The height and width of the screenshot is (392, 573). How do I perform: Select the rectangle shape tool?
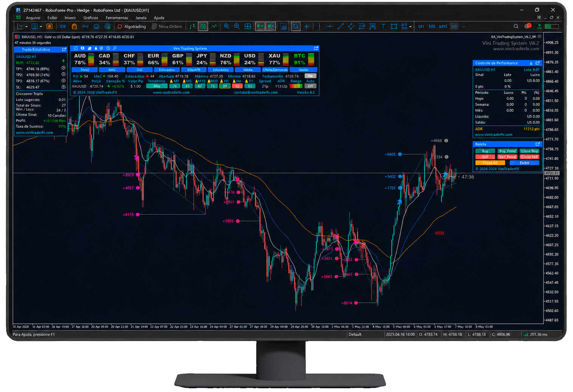click(394, 26)
